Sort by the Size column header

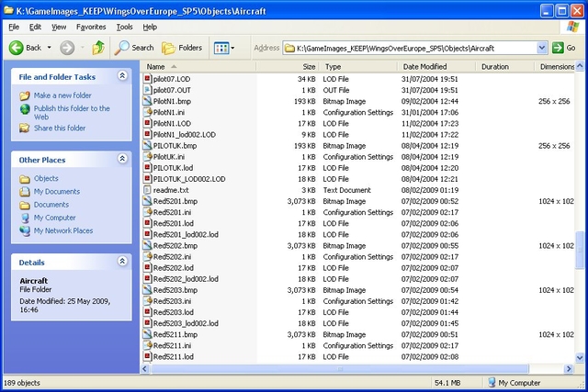click(288, 67)
